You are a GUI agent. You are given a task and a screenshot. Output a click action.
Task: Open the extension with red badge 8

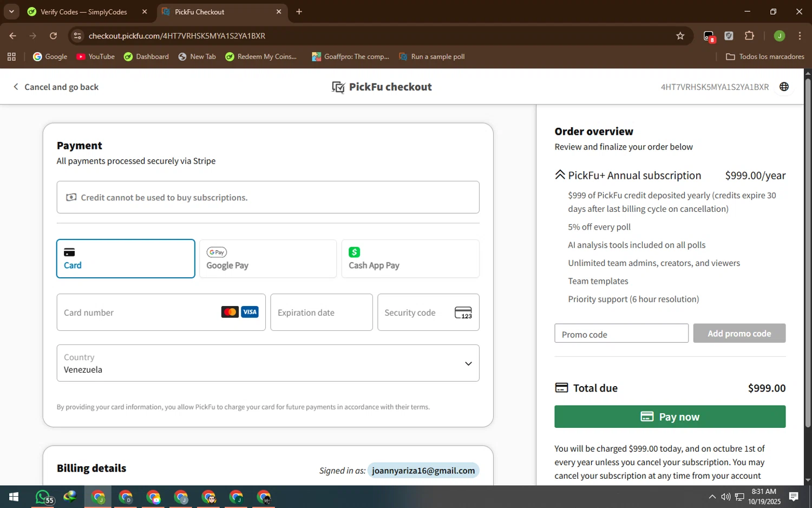(709, 36)
